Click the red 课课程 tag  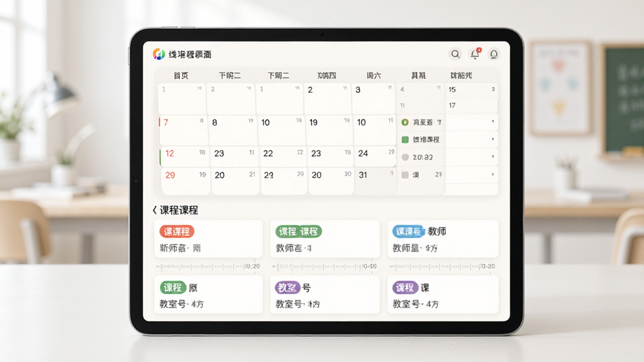(177, 231)
